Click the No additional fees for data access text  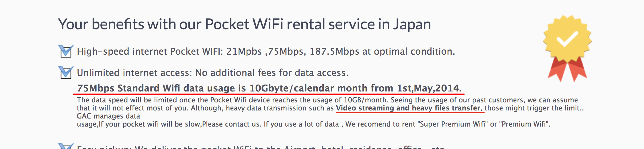pyautogui.click(x=272, y=73)
